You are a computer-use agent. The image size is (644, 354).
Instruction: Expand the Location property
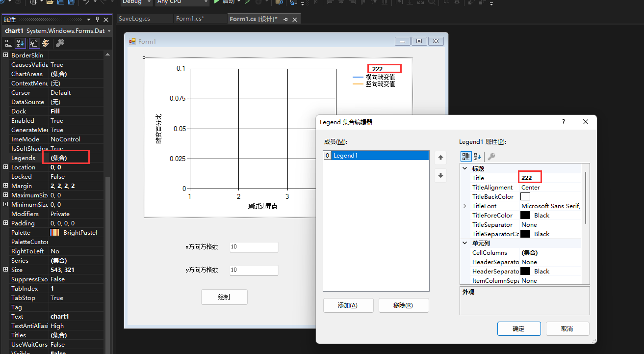tap(6, 167)
